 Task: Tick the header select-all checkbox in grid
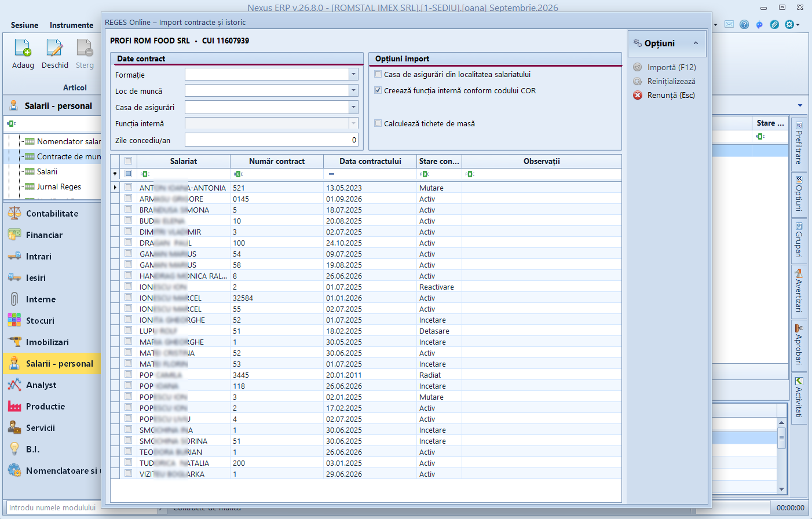pyautogui.click(x=128, y=161)
